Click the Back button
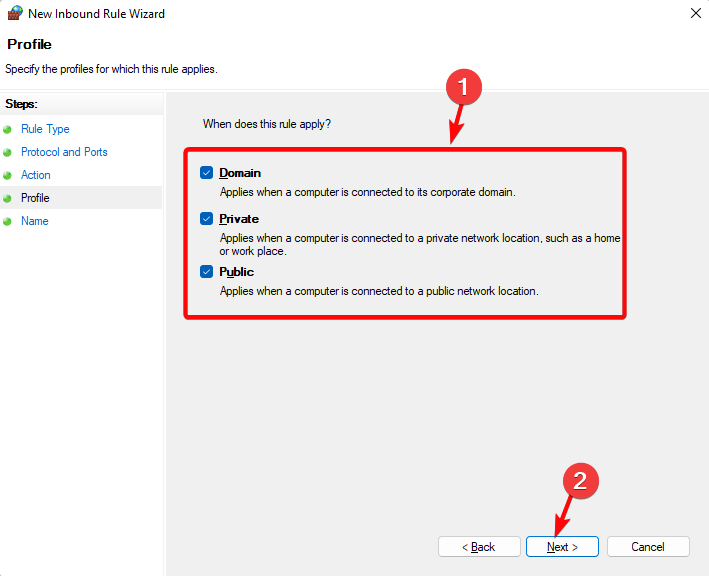Screen dimensions: 709x576 [479, 547]
